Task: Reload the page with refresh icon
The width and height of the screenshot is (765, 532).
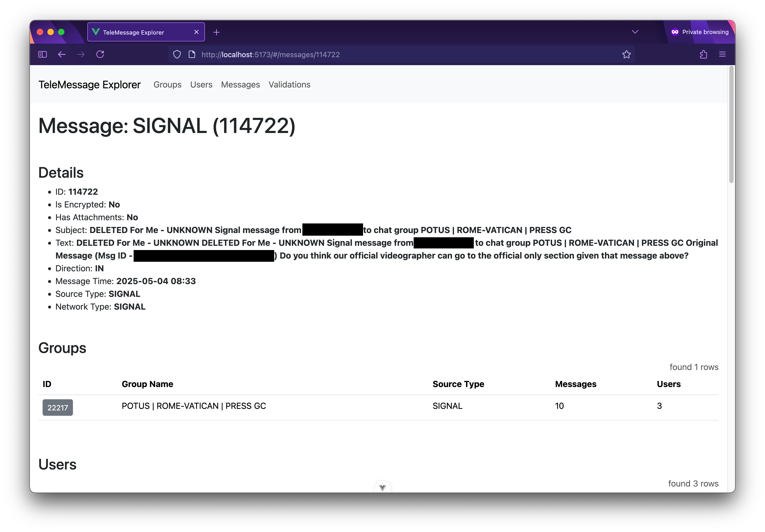Action: click(100, 54)
